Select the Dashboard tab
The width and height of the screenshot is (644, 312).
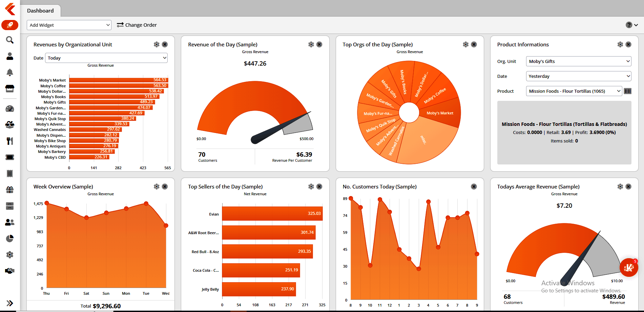40,10
